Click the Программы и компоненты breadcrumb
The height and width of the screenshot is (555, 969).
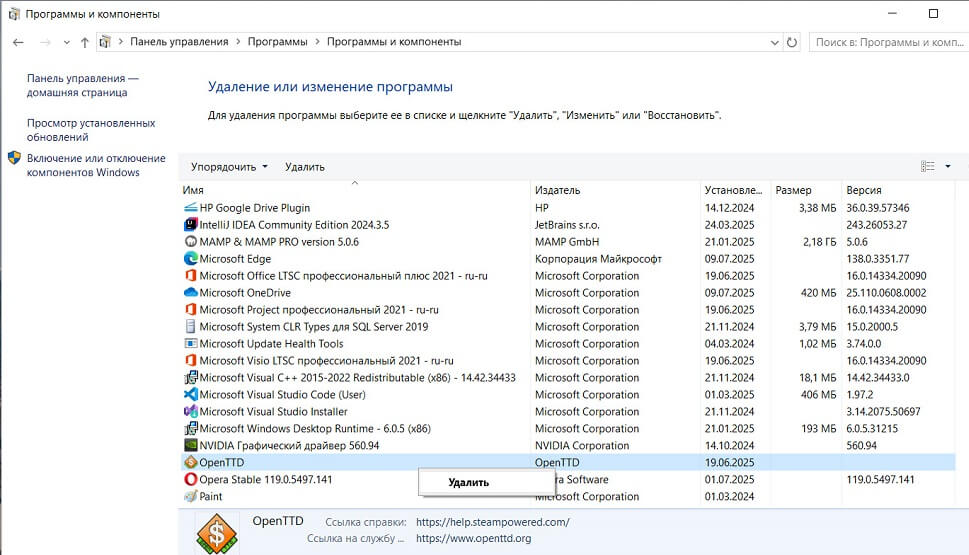[394, 42]
